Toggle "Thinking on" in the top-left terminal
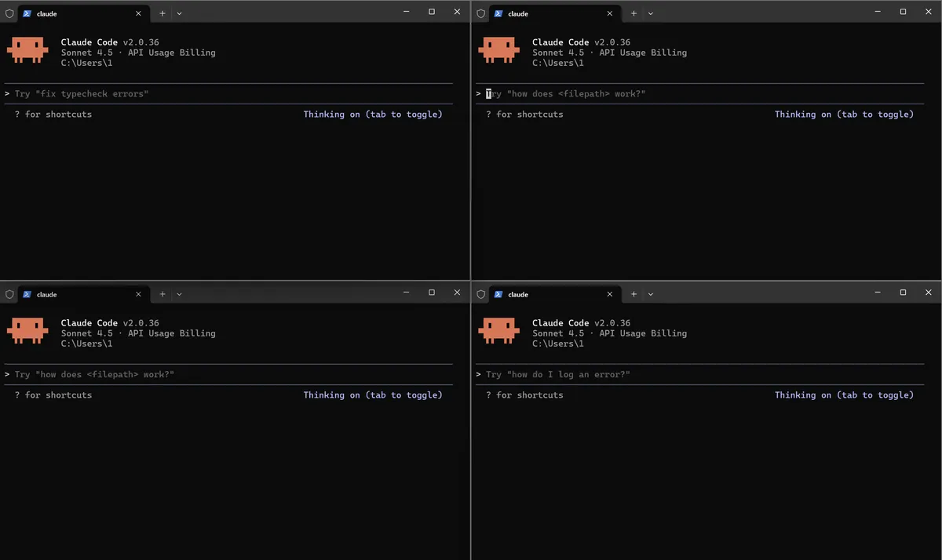The height and width of the screenshot is (560, 942). coord(373,115)
